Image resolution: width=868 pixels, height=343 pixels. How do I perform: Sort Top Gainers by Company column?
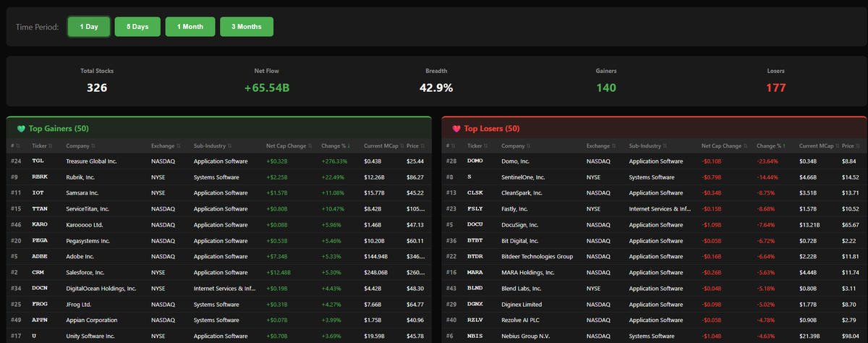pos(80,145)
